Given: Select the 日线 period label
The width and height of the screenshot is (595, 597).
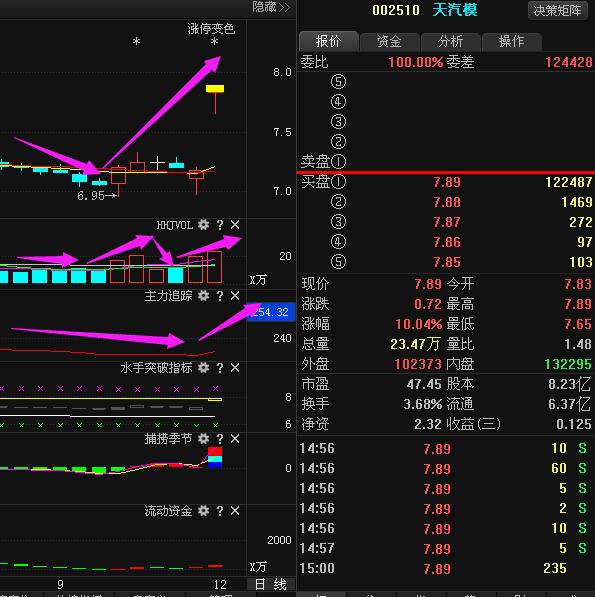Looking at the screenshot, I should [270, 584].
